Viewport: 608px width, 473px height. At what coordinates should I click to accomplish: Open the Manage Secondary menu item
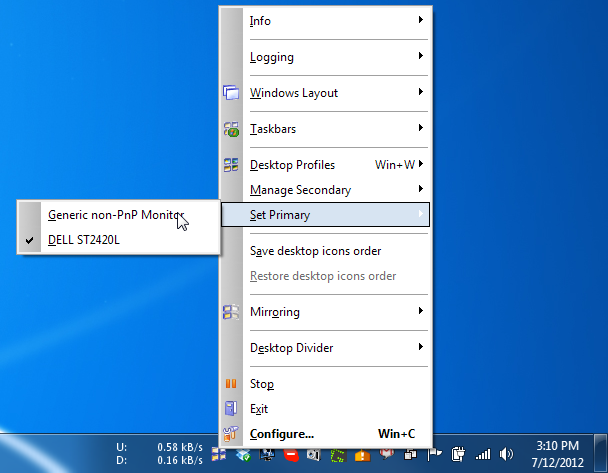(x=300, y=190)
